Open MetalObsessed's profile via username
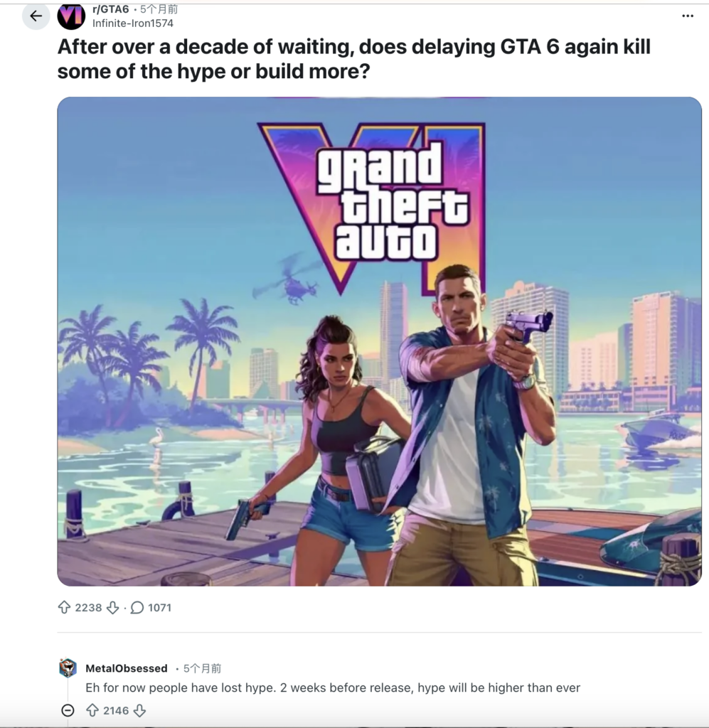 coord(127,668)
